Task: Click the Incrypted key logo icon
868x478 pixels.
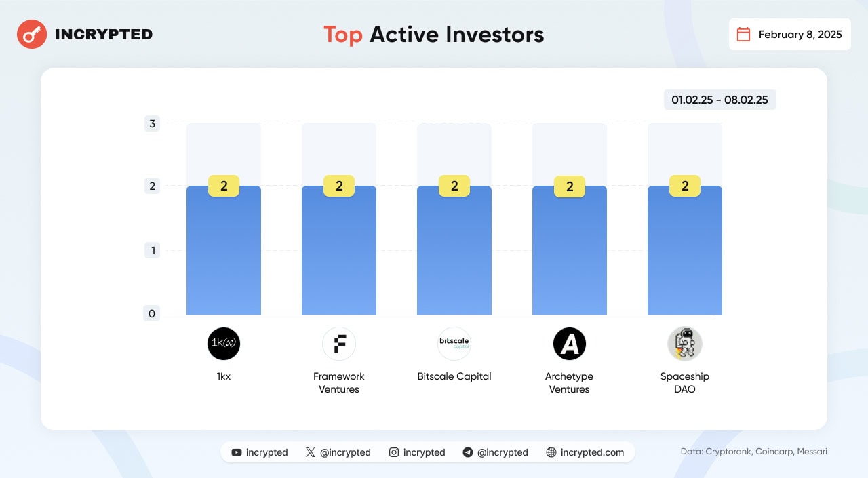Action: point(32,34)
